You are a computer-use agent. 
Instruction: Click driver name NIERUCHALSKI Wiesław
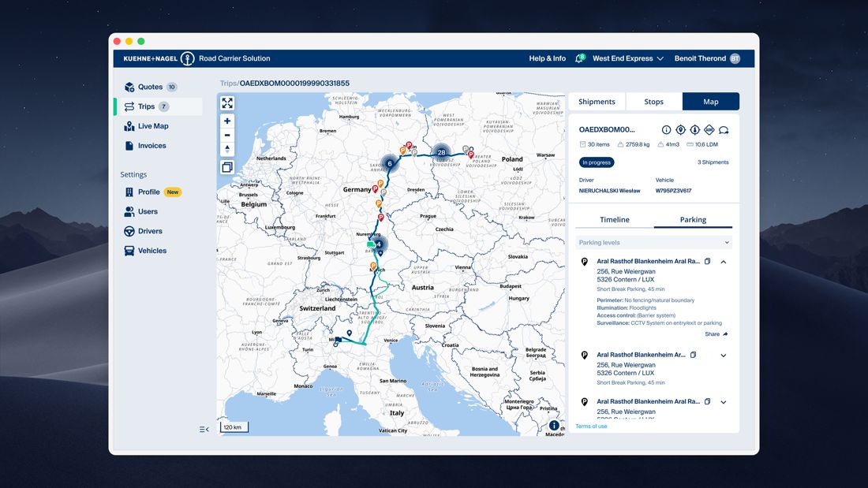[x=609, y=191]
